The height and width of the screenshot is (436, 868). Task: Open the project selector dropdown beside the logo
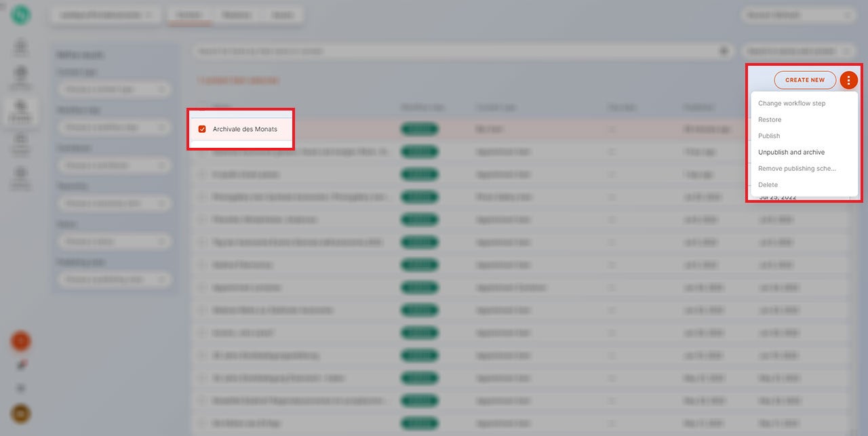point(105,15)
